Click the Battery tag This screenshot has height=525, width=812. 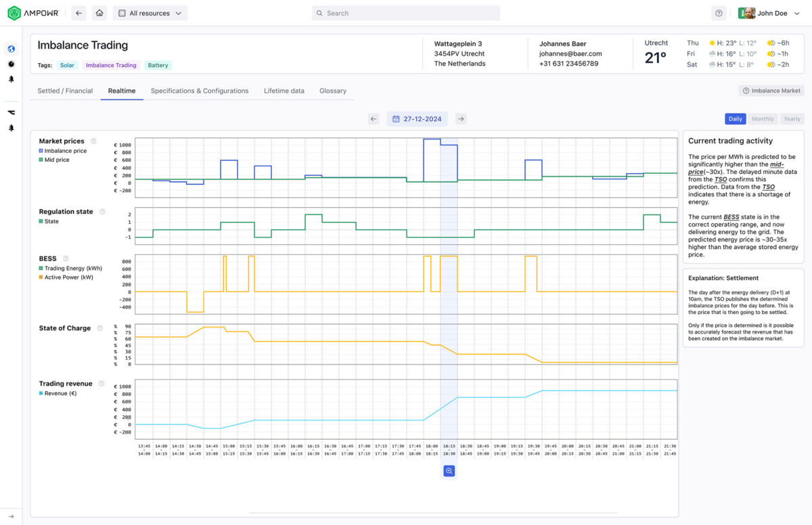click(x=158, y=66)
